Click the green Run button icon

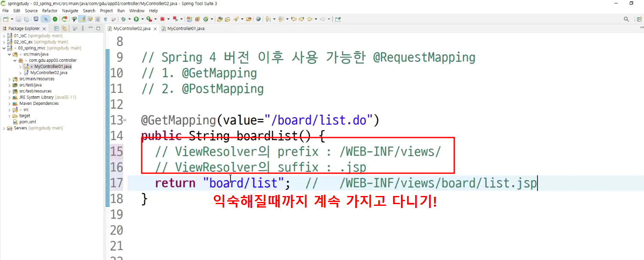coord(136,19)
